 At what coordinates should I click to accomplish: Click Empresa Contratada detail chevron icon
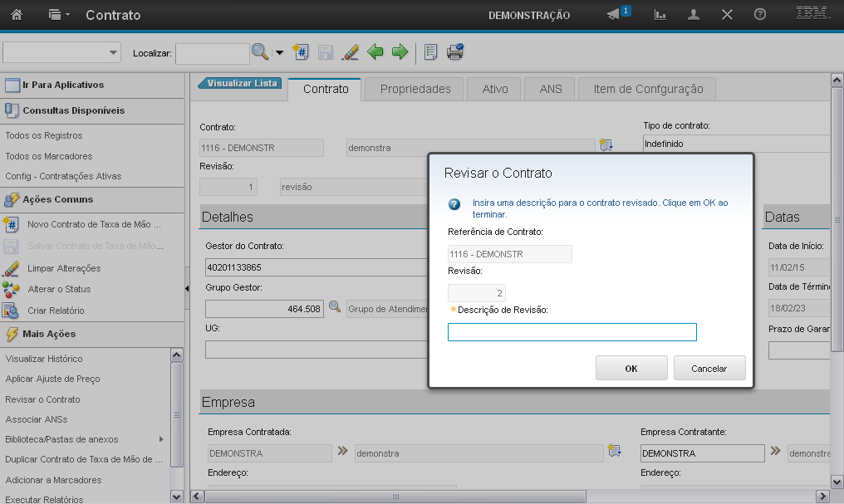343,451
